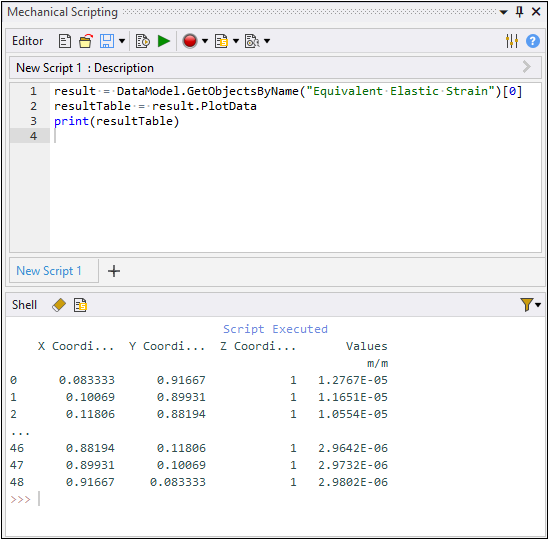Create a new script file
The image size is (549, 540).
point(64,41)
